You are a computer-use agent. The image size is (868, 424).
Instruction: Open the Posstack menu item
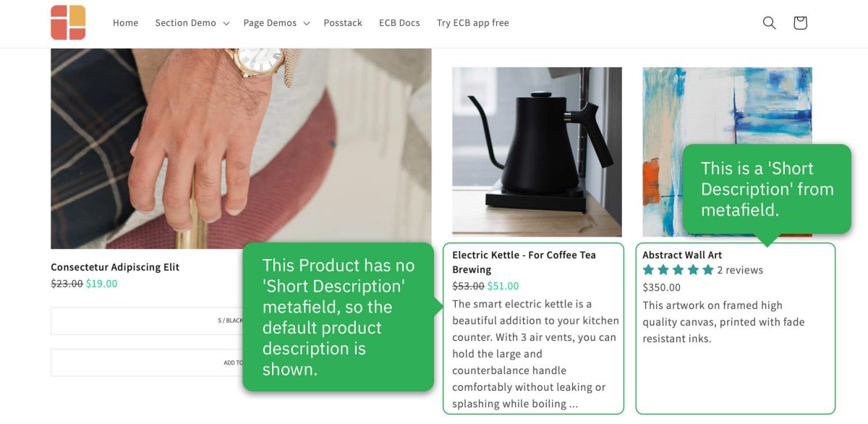(343, 23)
